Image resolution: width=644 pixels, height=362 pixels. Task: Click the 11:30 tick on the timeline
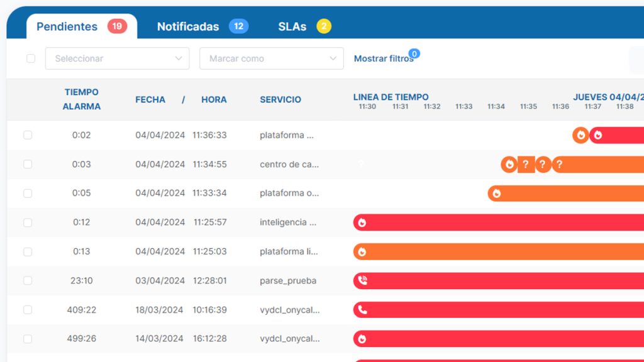tap(367, 107)
